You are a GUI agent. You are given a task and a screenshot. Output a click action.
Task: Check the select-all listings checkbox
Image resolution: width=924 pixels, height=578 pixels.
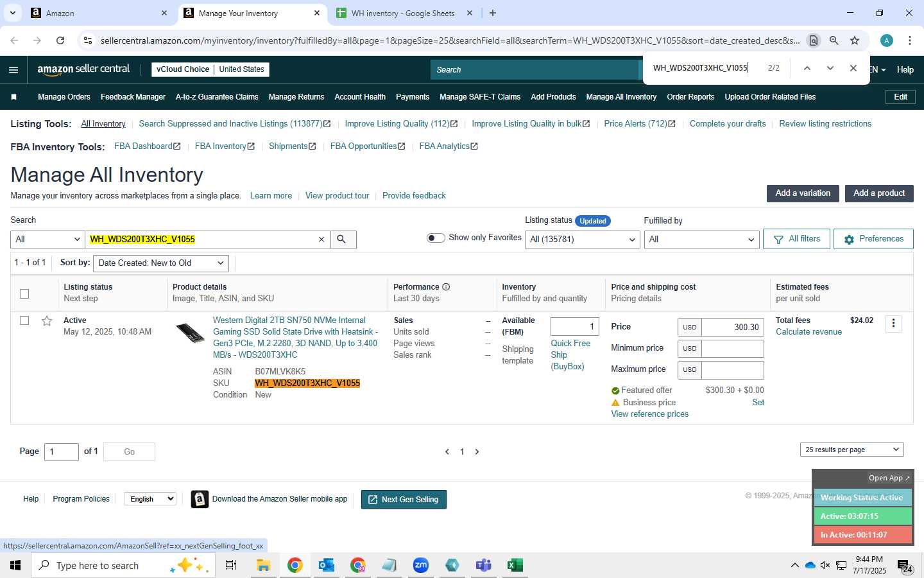[x=24, y=294]
